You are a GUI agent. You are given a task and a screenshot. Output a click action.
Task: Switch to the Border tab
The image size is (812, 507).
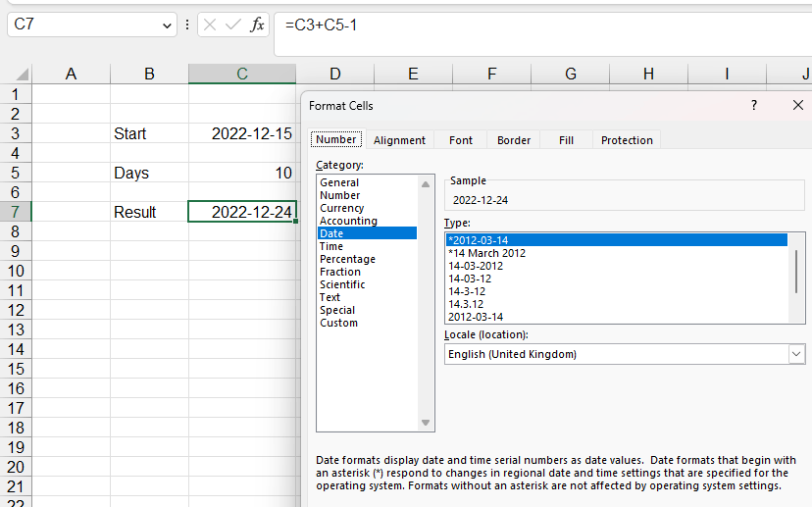tap(514, 140)
